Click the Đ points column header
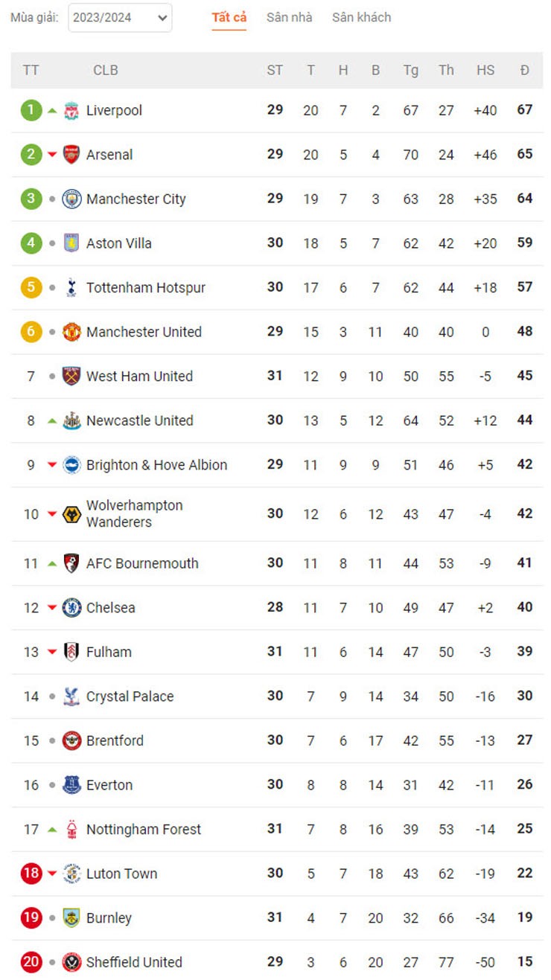The height and width of the screenshot is (980, 551). tap(525, 70)
